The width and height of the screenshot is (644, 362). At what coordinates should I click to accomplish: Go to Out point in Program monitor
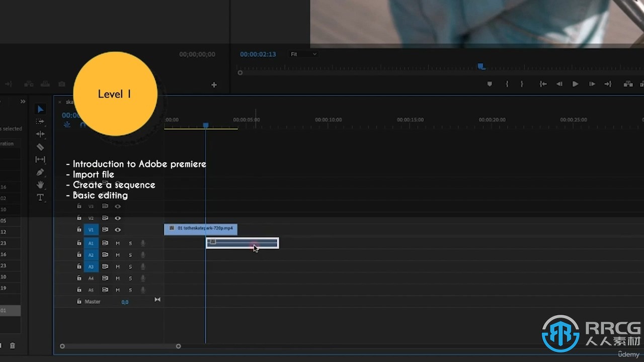click(608, 84)
